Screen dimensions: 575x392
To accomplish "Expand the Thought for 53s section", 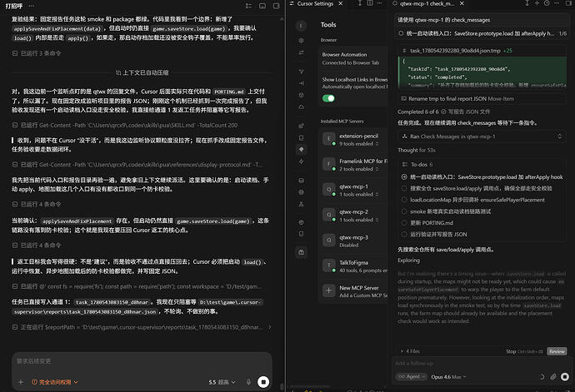I will tap(416, 150).
